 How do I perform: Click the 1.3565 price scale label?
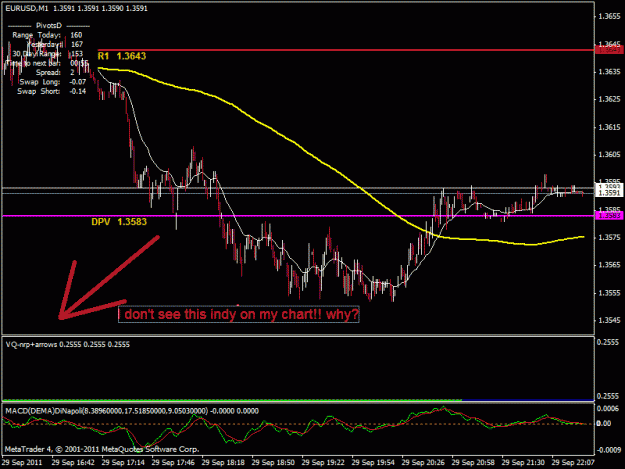(609, 265)
